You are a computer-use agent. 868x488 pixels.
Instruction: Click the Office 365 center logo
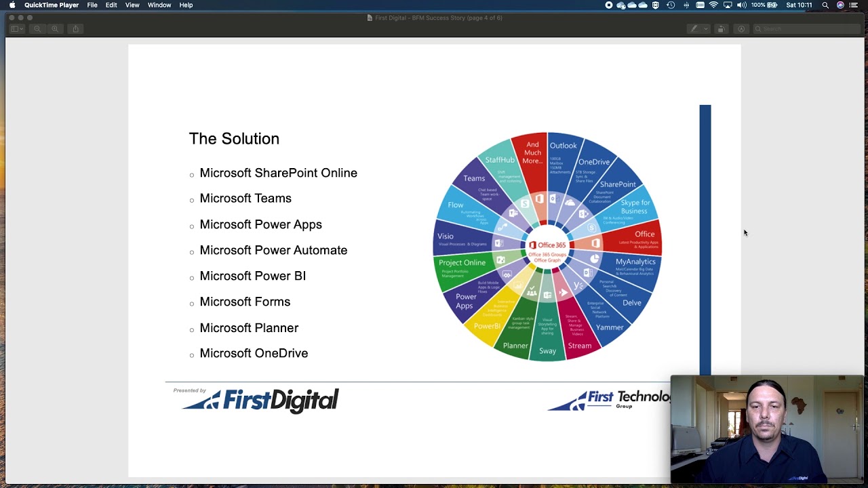[x=547, y=245]
